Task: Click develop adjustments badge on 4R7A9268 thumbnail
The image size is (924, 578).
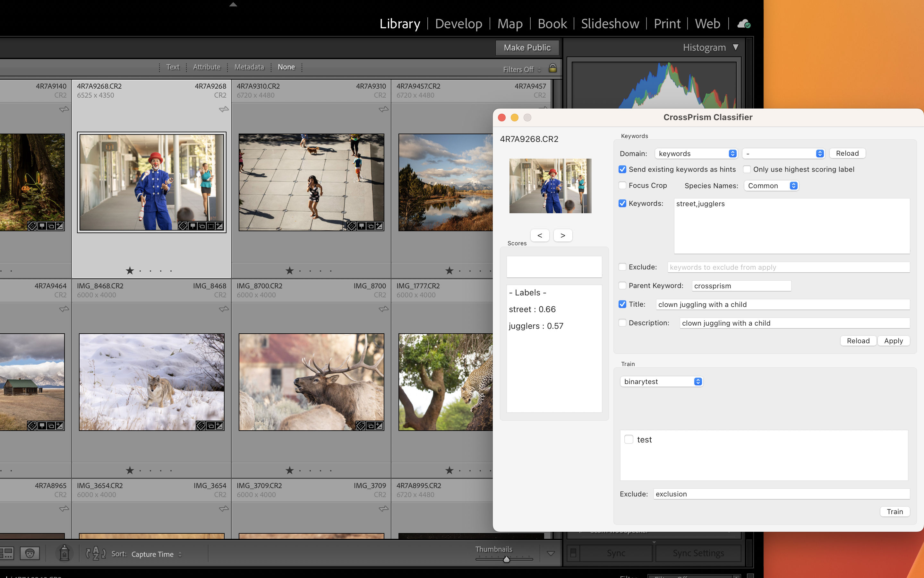Action: pos(219,226)
